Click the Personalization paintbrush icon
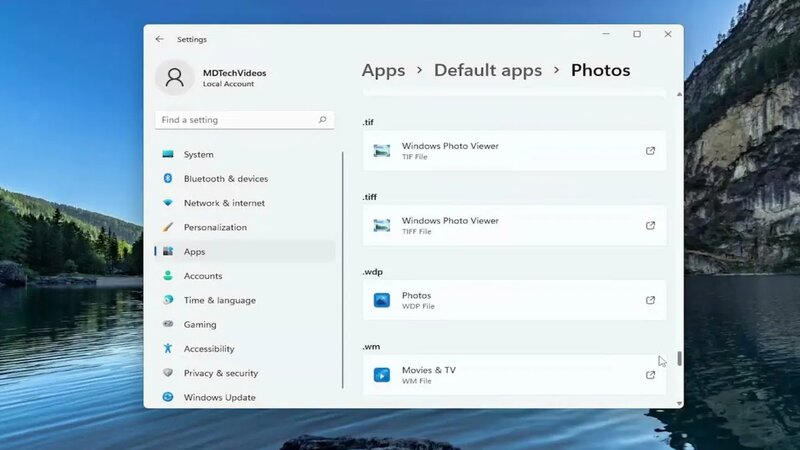 tap(168, 227)
